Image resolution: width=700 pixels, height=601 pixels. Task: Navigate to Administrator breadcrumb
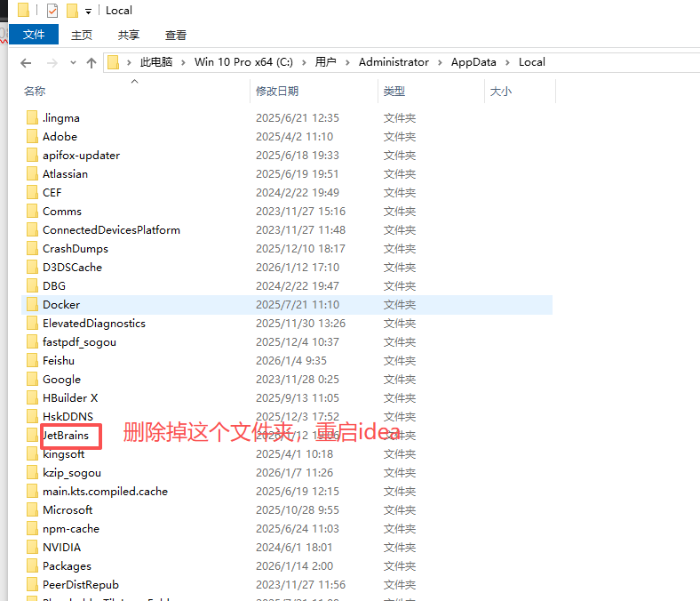tap(394, 62)
